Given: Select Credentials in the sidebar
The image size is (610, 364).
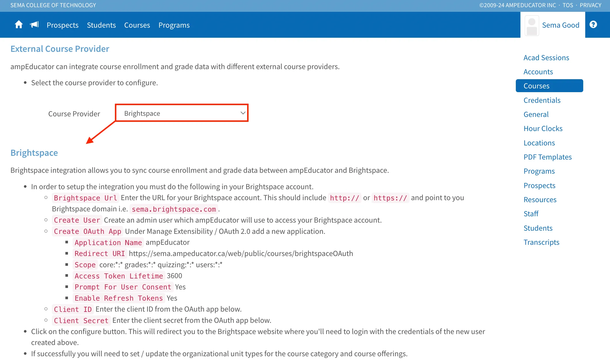Looking at the screenshot, I should coord(542,100).
